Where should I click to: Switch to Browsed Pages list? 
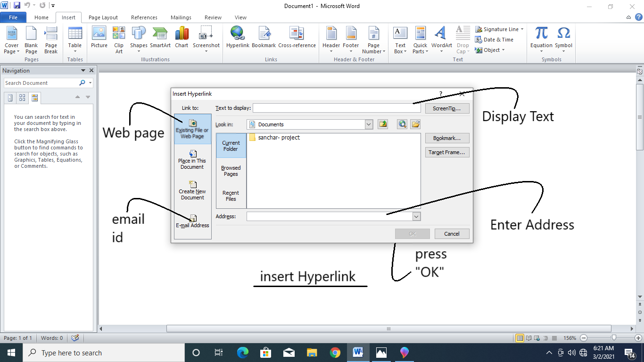(231, 171)
